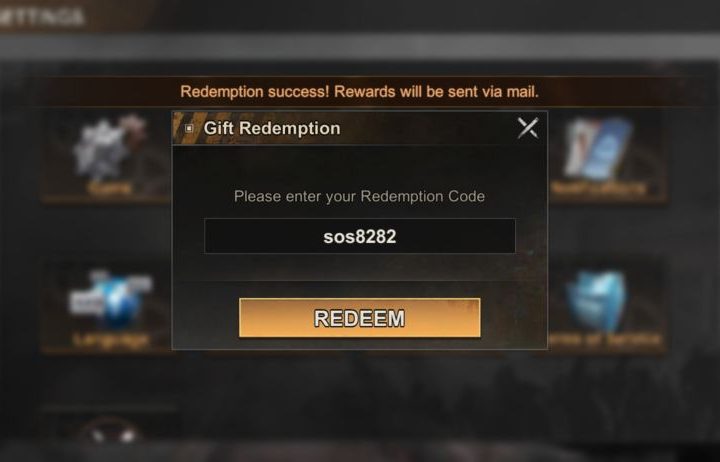Open the Notifications settings icon

tap(598, 148)
